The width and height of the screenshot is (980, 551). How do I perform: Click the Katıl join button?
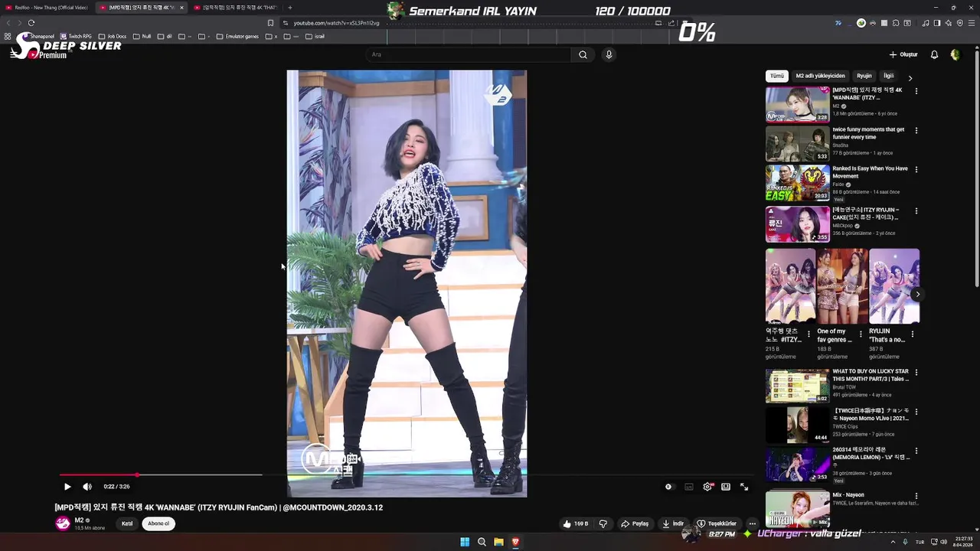click(x=127, y=523)
